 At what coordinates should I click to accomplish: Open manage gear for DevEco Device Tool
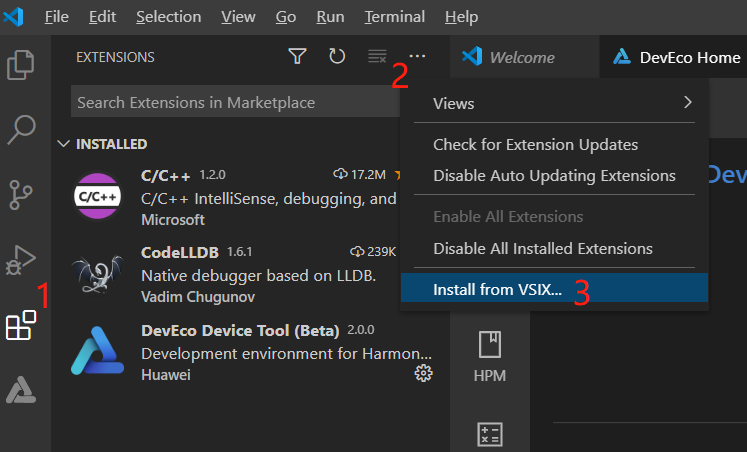[x=423, y=373]
